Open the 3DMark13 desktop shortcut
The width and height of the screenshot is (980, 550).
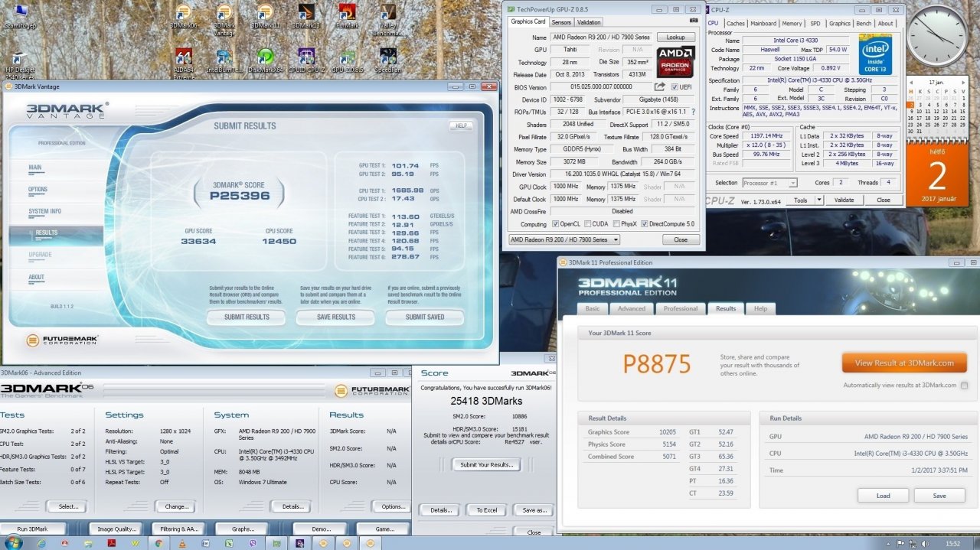(x=306, y=15)
